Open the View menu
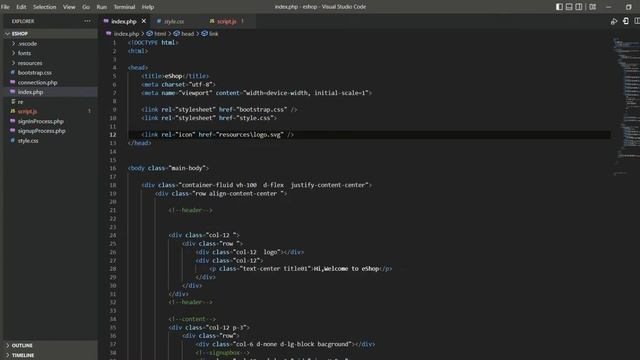 click(69, 7)
